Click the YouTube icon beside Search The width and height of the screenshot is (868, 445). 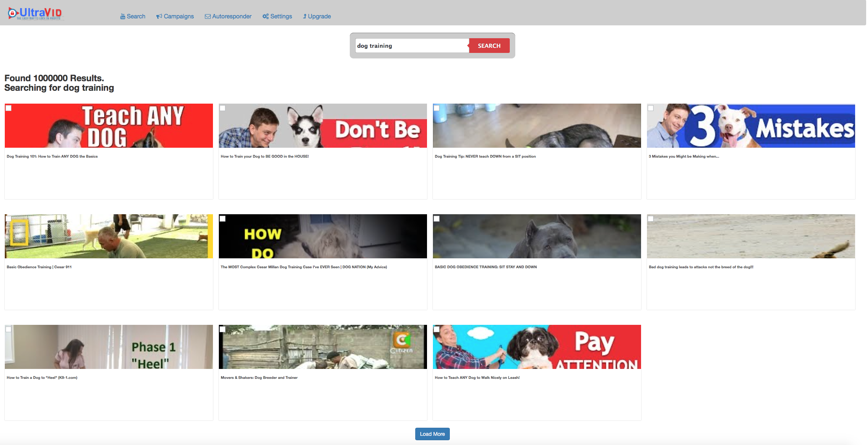[x=122, y=17]
